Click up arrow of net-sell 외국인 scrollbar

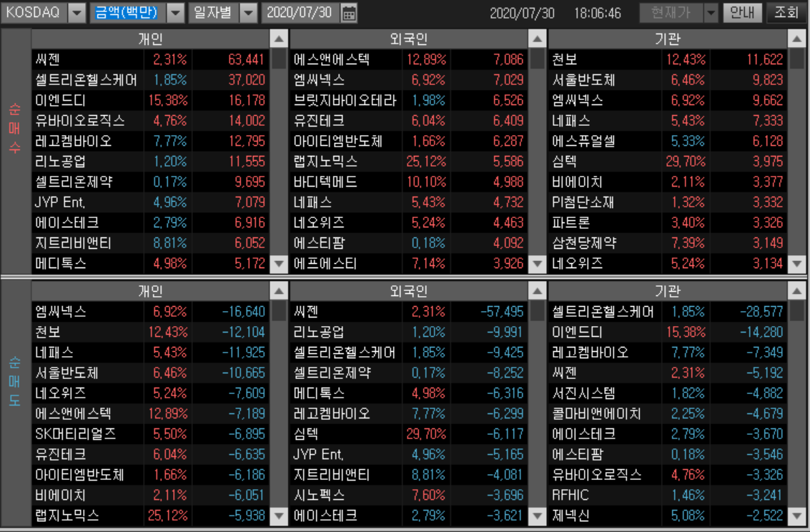(537, 291)
